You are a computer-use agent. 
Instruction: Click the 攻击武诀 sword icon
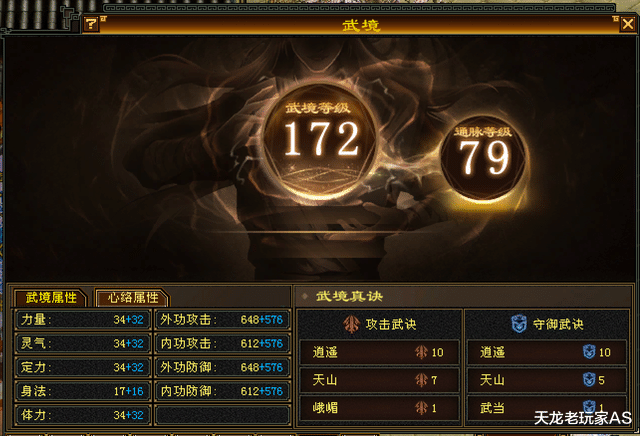pos(351,324)
